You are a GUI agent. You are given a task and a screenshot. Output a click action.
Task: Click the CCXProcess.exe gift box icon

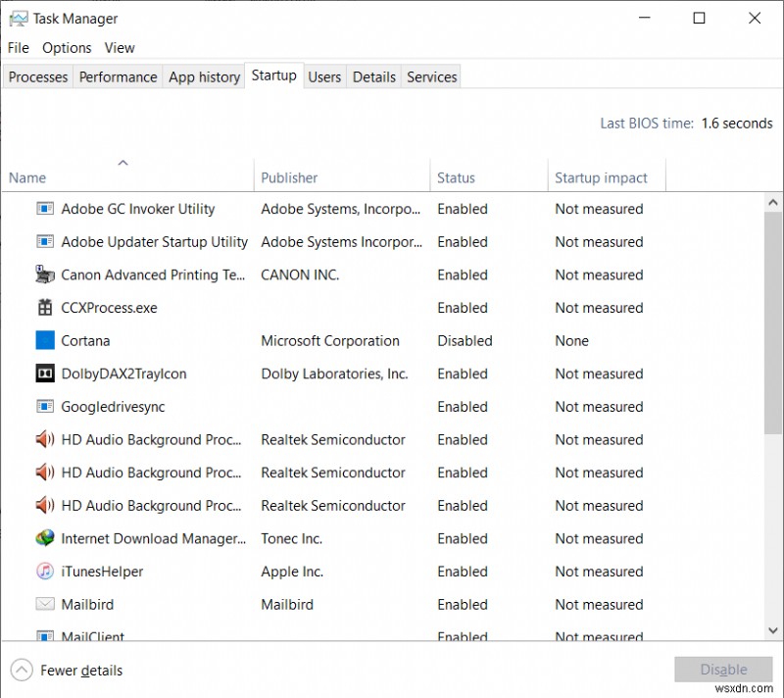(45, 308)
